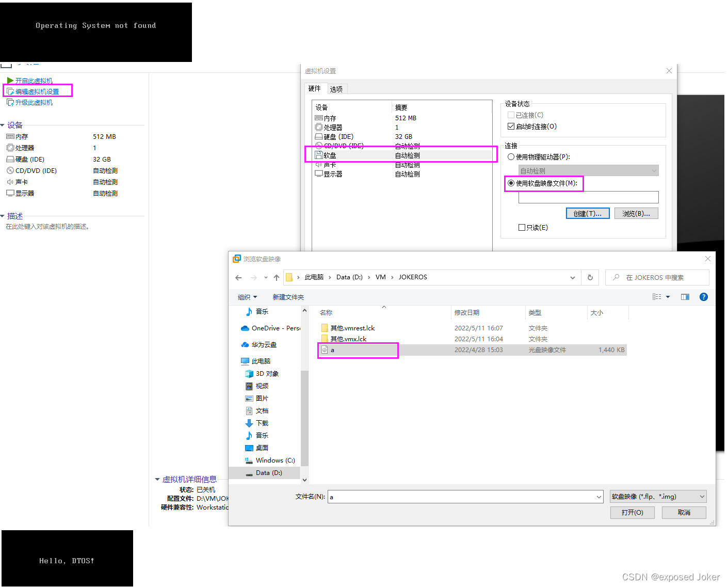Select 使用物理驱动器 radio button
The image size is (728, 587).
point(511,157)
